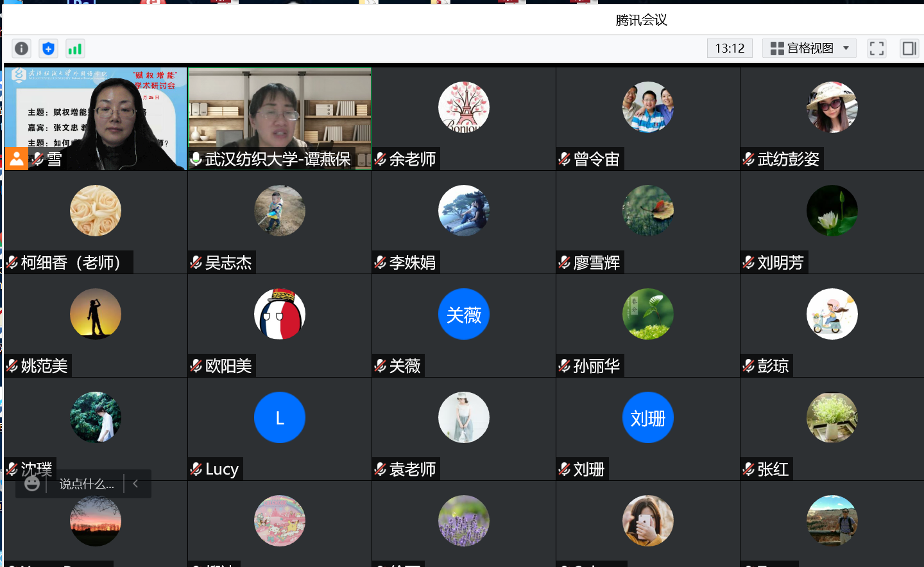Select the 武纺彭姿 name label
The image size is (924, 567).
click(x=788, y=159)
